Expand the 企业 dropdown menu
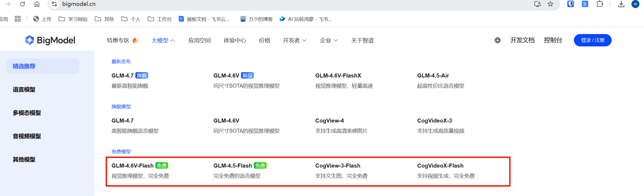Screen dimensions: 644x196 point(329,40)
